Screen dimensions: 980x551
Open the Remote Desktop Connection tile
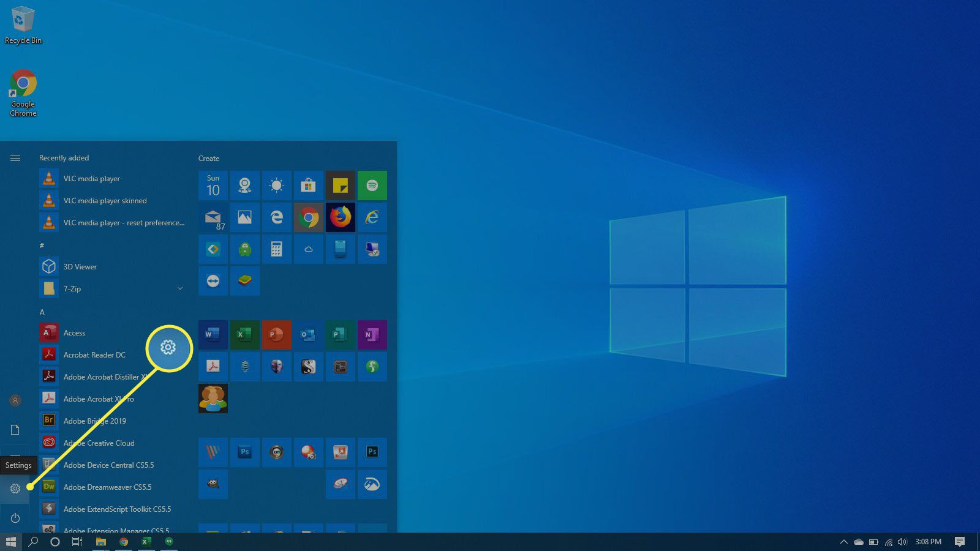(372, 249)
